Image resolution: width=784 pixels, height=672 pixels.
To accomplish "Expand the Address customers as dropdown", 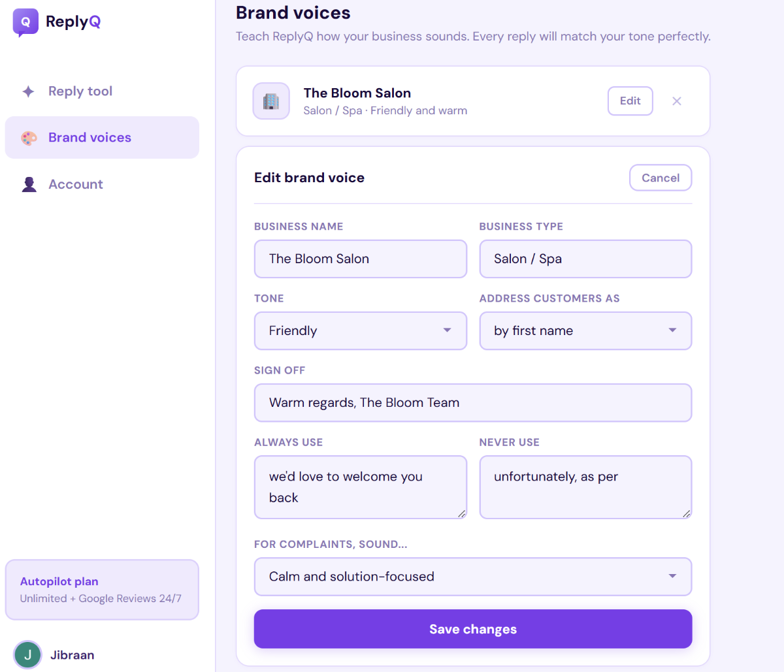I will [x=585, y=330].
